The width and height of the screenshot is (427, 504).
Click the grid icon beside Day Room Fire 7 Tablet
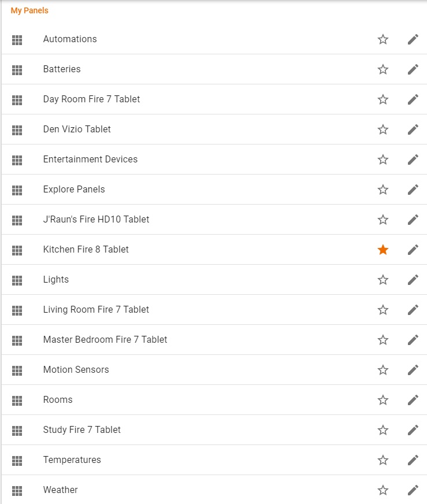17,99
